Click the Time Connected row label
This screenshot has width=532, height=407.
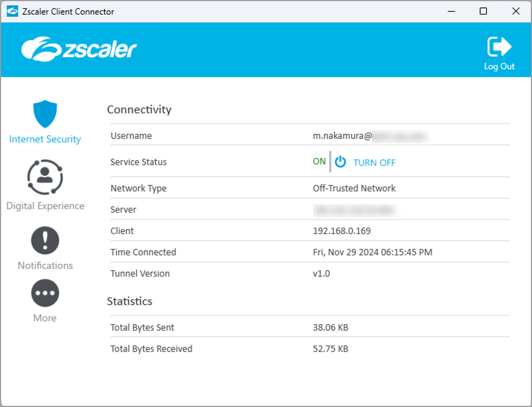pos(143,252)
